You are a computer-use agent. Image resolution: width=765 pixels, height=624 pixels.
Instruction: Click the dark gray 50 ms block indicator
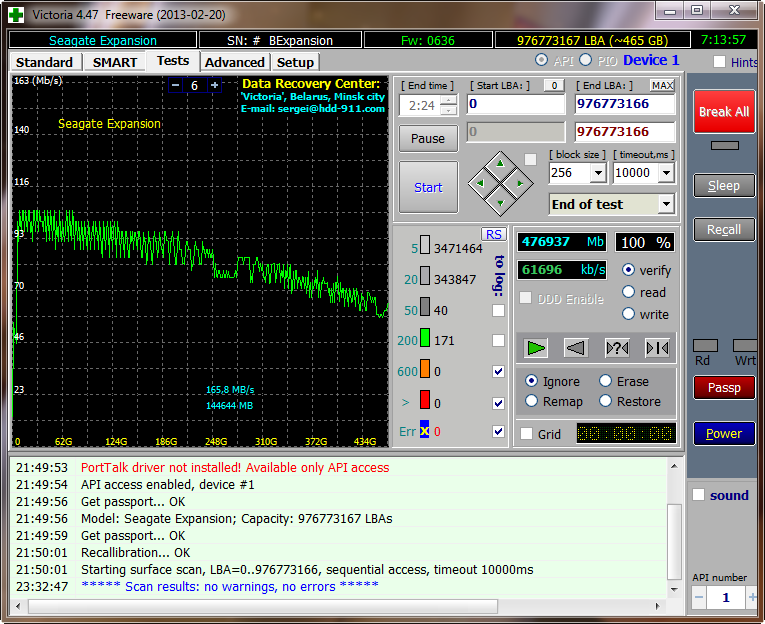425,307
